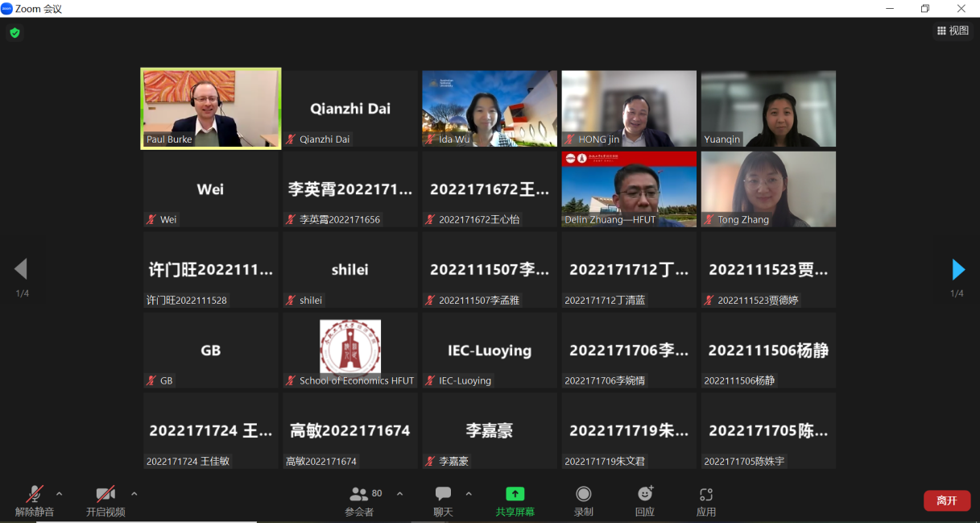Screen dimensions: 980x523
Task: Open the apps icon in toolbar
Action: [x=706, y=494]
